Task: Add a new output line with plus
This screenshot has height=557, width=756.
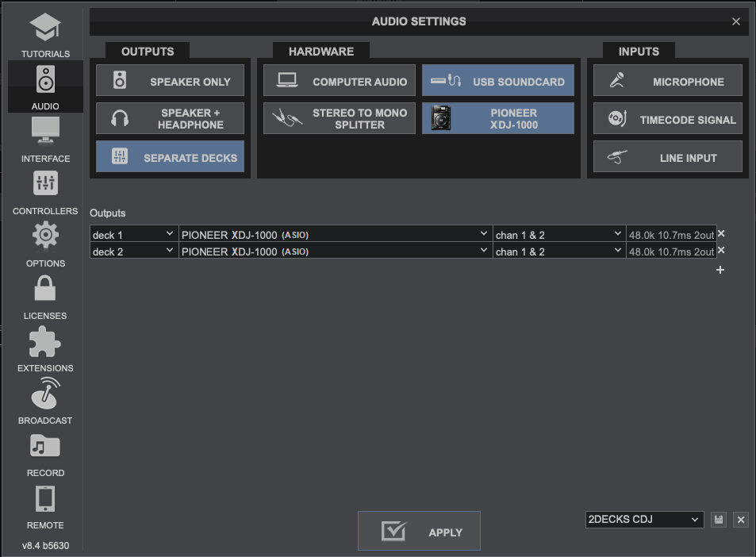Action: (720, 270)
